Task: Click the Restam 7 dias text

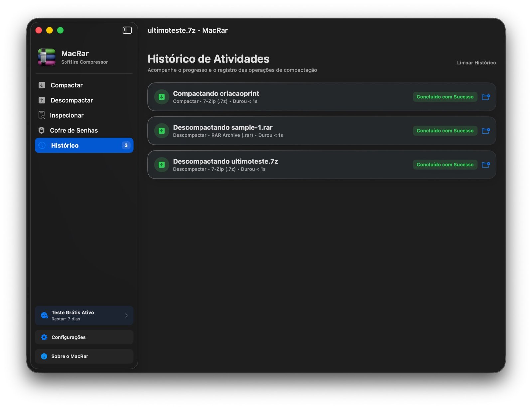Action: point(66,319)
